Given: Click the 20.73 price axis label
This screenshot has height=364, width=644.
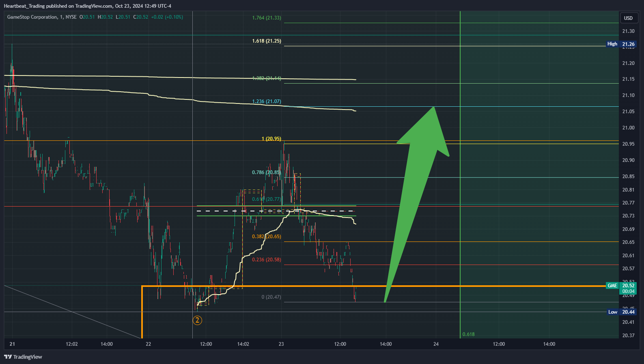Looking at the screenshot, I should click(628, 216).
